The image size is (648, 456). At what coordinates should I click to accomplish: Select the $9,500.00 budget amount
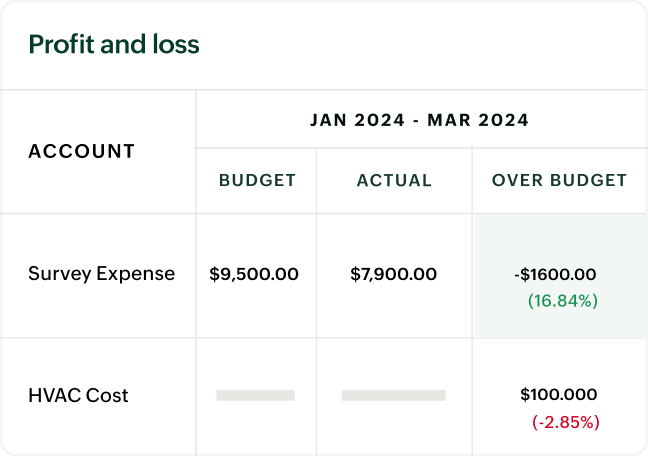(x=254, y=274)
